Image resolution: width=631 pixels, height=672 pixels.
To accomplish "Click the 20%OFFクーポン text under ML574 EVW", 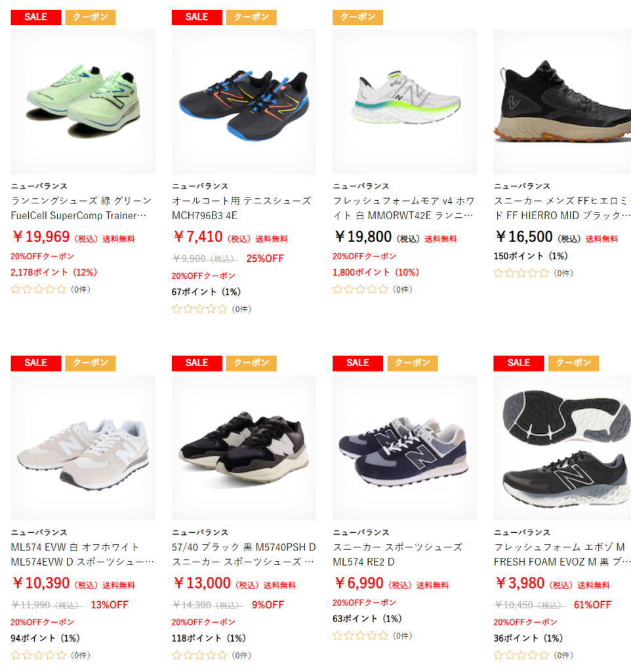I will click(43, 622).
